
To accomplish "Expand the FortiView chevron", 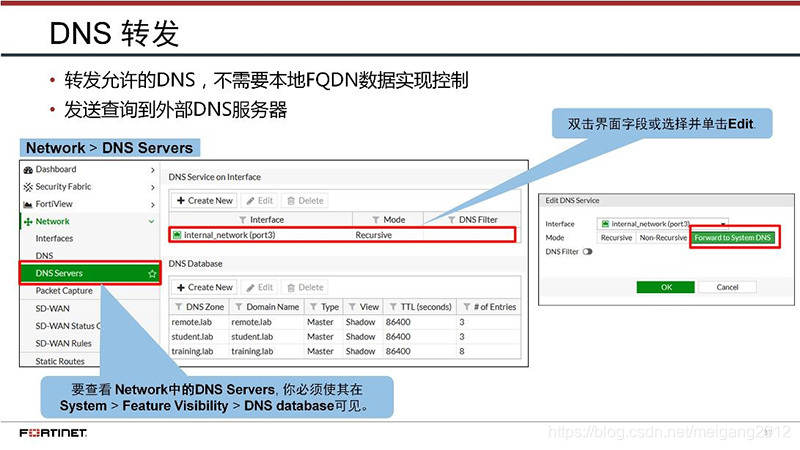I will point(153,205).
